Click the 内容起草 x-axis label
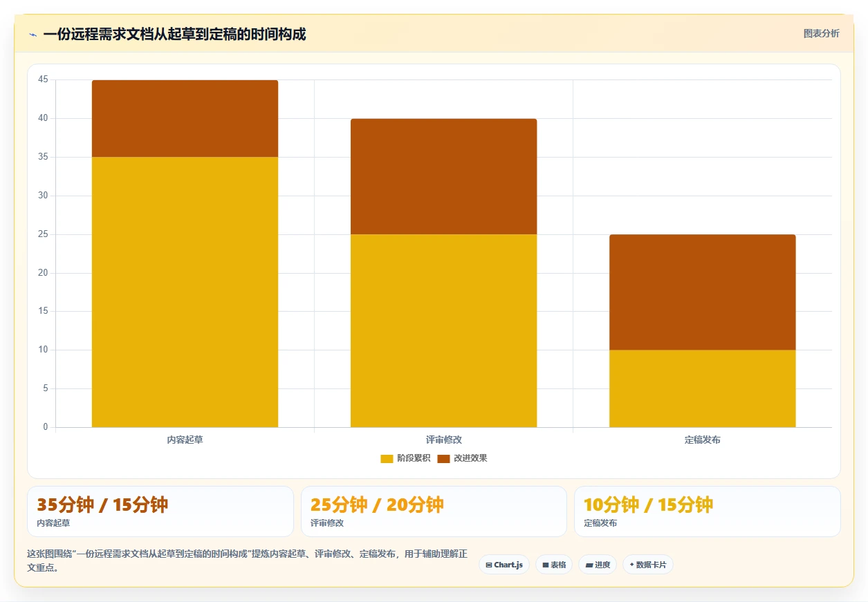 tap(185, 440)
